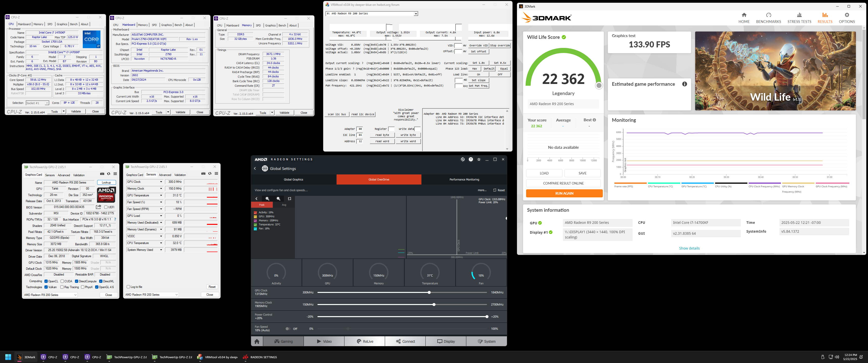Open Tools dropdown arrow in CPU-Z Memory window
868x363 pixels.
(272, 113)
